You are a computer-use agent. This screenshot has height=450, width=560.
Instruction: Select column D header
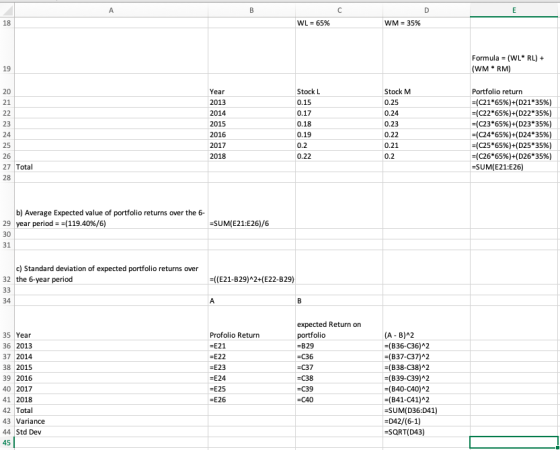pyautogui.click(x=426, y=11)
